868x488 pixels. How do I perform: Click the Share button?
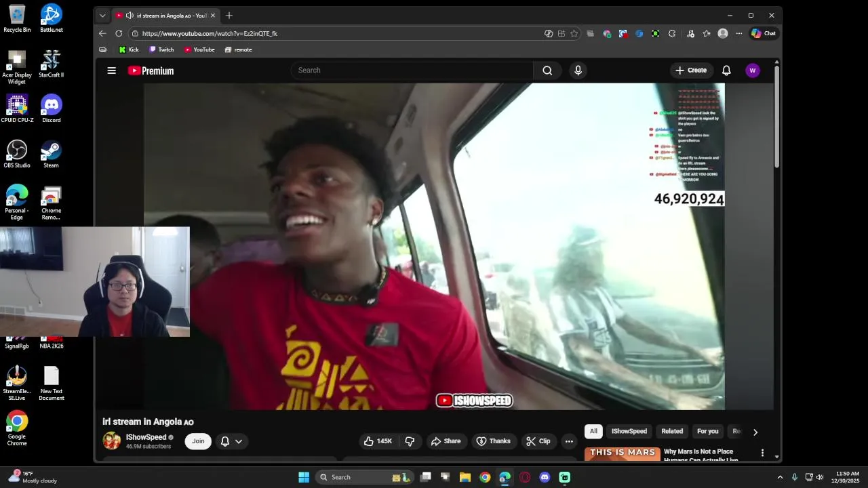[446, 441]
